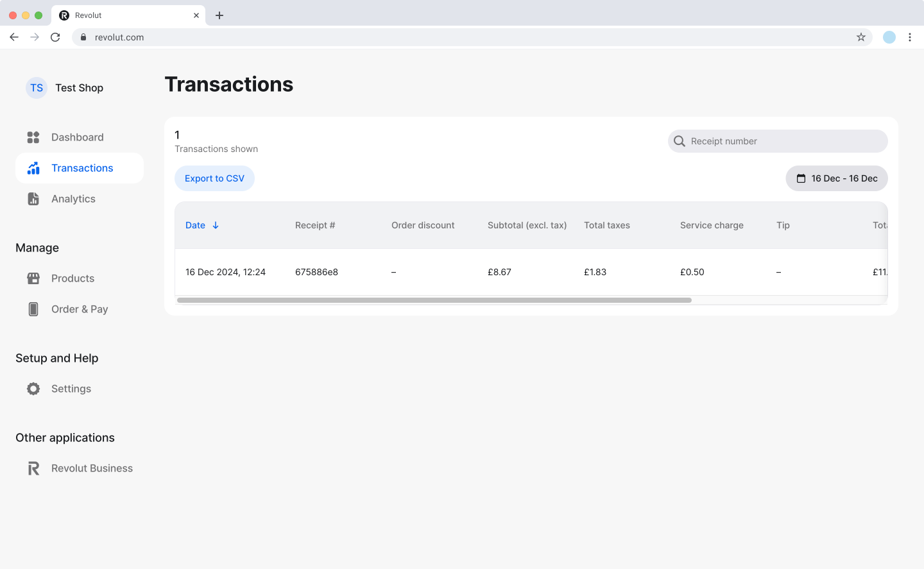This screenshot has width=924, height=569.
Task: Click the £8.67 subtotal cell
Action: tap(499, 272)
